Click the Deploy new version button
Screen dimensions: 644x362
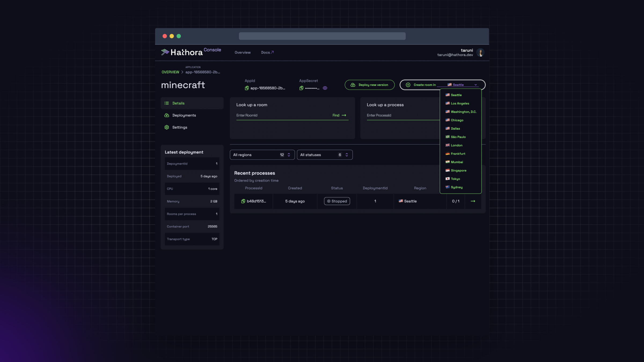tap(369, 85)
